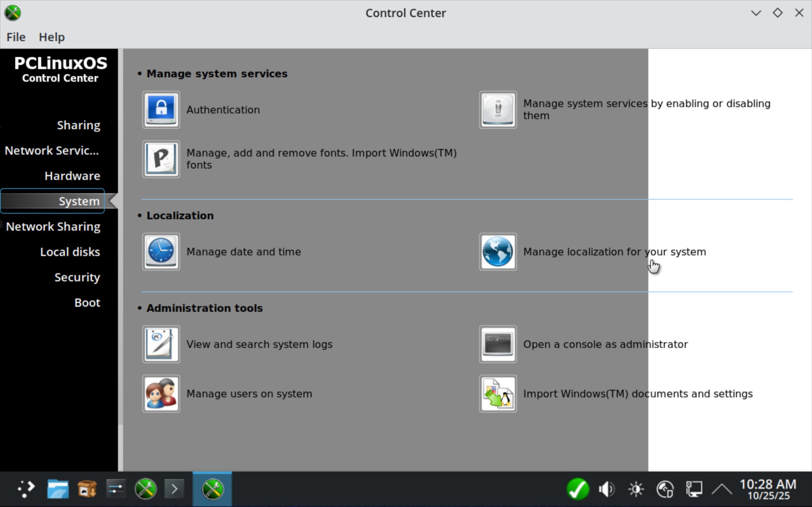Viewport: 812px width, 507px height.
Task: Open the administrator console icon
Action: tap(498, 344)
